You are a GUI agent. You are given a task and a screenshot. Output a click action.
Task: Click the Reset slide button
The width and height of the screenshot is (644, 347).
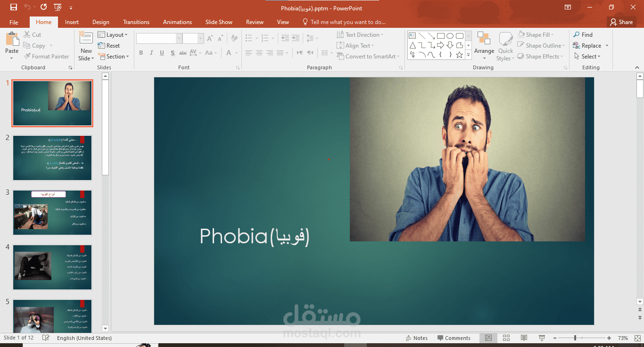click(x=109, y=46)
